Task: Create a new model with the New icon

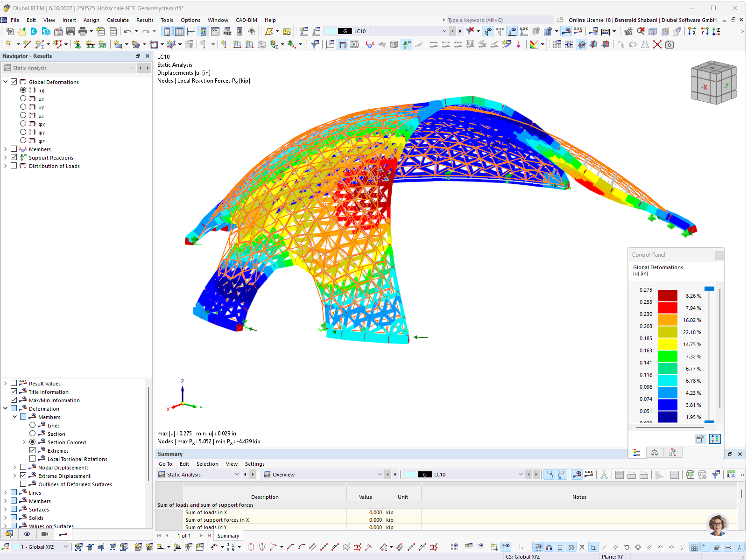Action: coord(9,31)
